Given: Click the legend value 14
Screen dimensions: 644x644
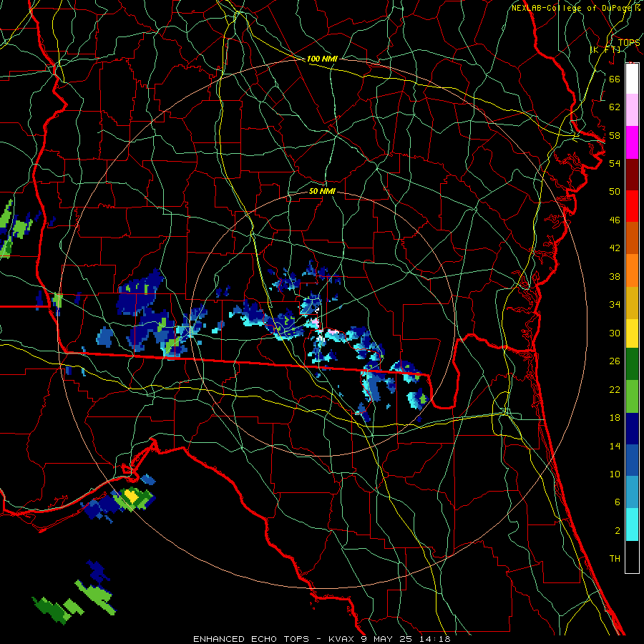Looking at the screenshot, I should (615, 446).
